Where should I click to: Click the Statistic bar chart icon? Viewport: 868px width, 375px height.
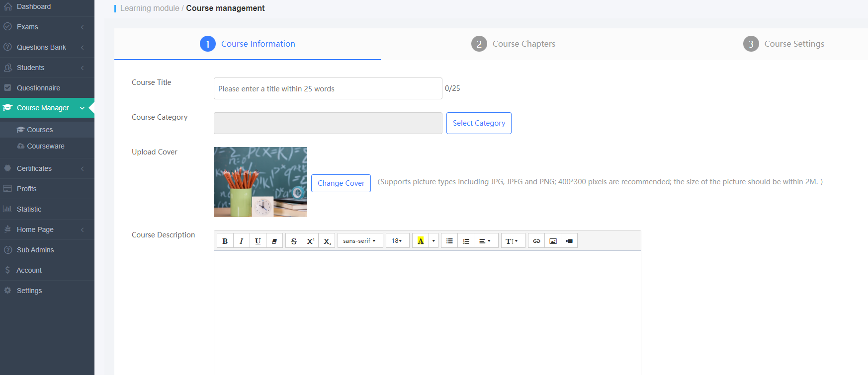(x=8, y=209)
